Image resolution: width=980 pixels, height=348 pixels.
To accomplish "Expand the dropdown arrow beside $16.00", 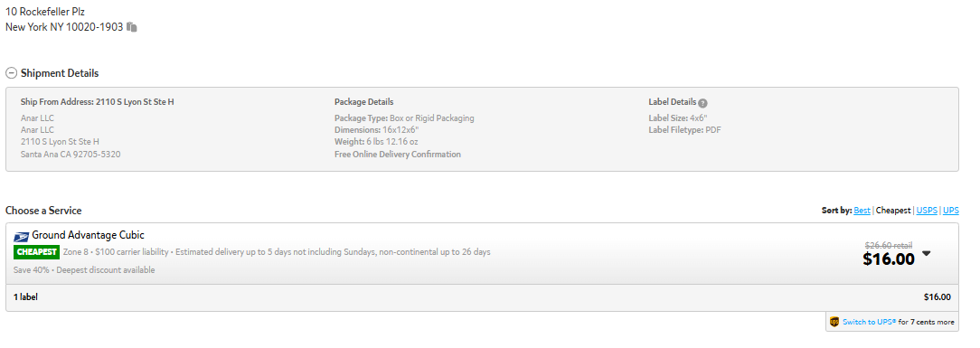I will [927, 254].
